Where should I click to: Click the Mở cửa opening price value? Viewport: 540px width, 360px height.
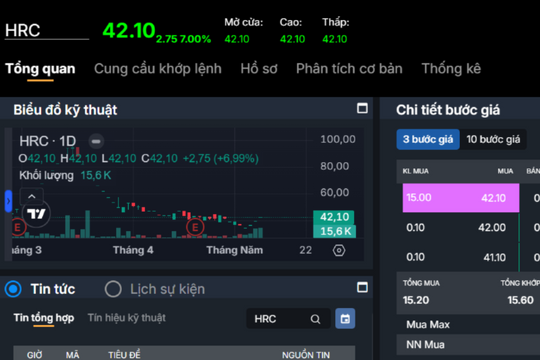(237, 39)
